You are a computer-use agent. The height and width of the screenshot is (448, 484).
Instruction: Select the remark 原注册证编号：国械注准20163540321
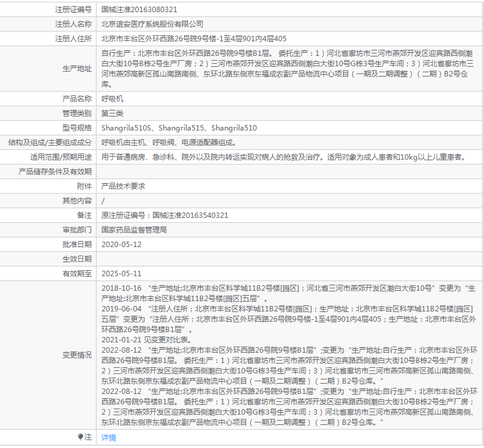(165, 216)
